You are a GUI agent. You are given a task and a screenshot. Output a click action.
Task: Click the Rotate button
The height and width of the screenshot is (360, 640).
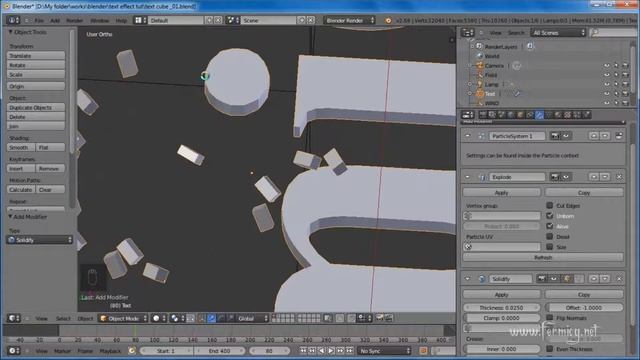(36, 65)
